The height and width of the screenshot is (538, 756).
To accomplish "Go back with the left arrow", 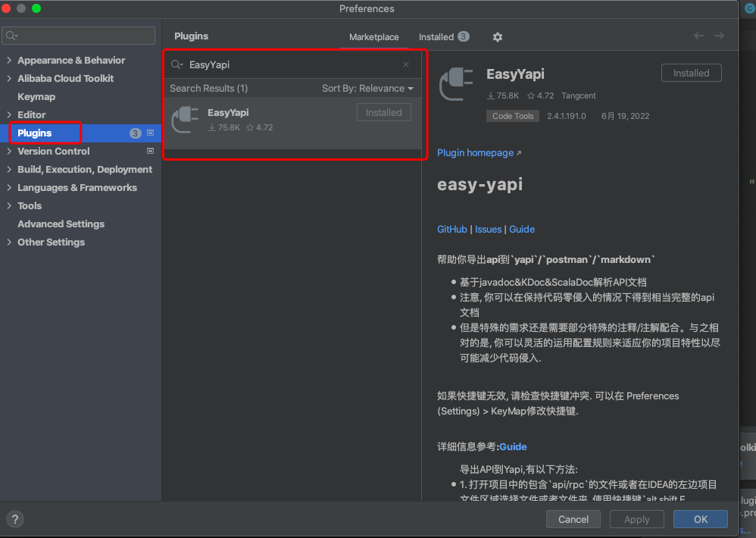I will (698, 36).
